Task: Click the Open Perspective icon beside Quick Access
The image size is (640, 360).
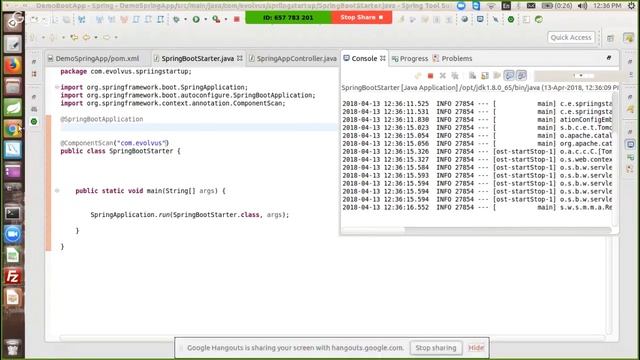Action: (x=610, y=38)
